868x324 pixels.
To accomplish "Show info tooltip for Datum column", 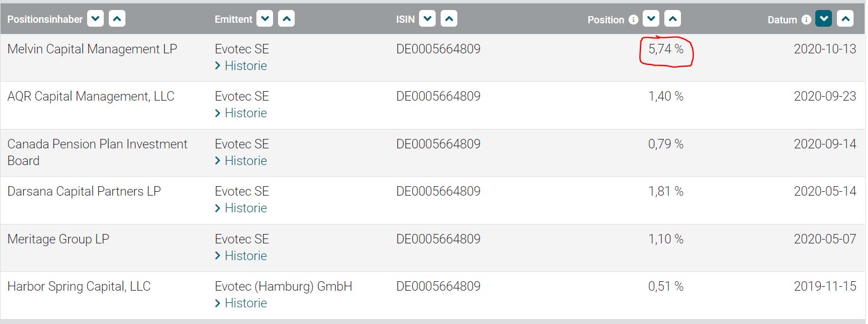I will tap(806, 20).
